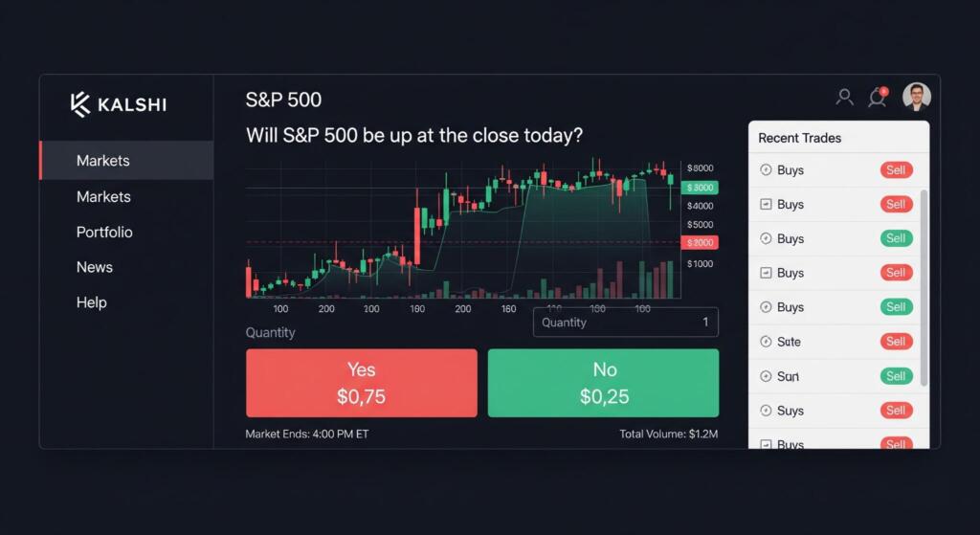
Task: Click icon next to Sun trade row
Action: [766, 376]
